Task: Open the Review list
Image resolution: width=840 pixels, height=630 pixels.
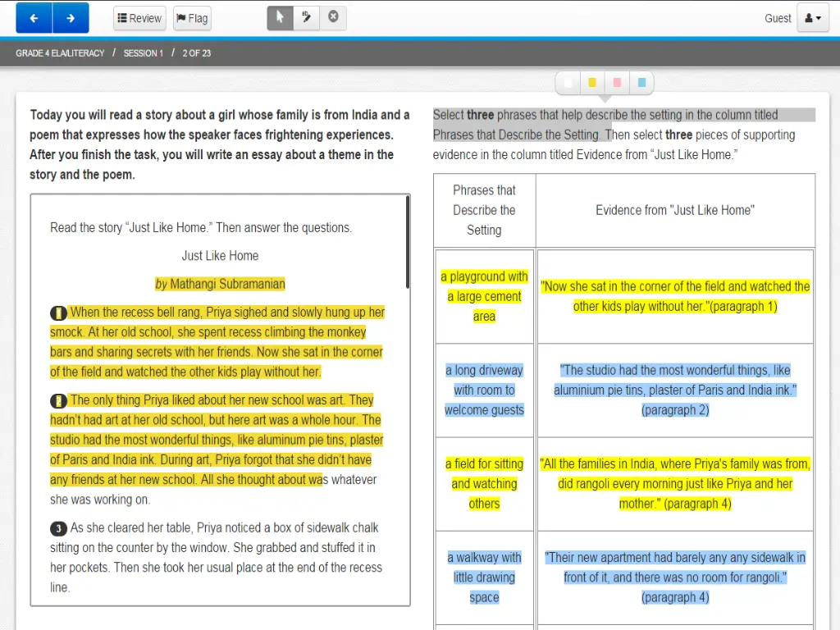Action: point(139,18)
